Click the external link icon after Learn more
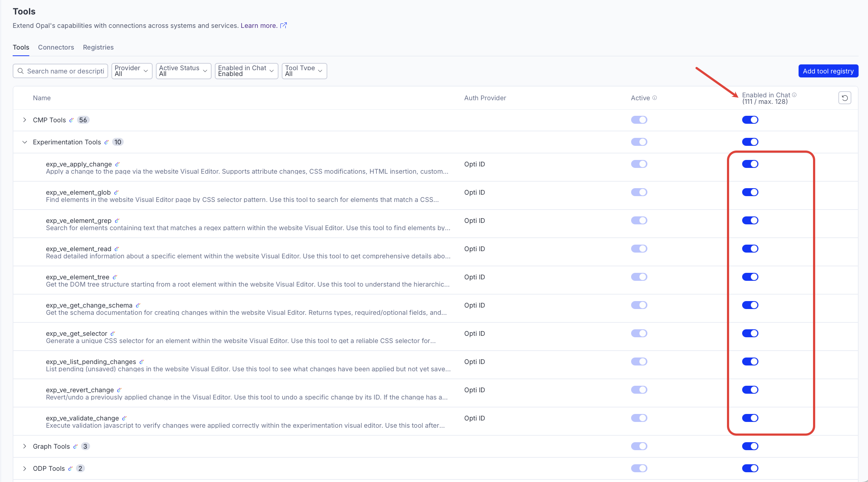 pos(284,25)
